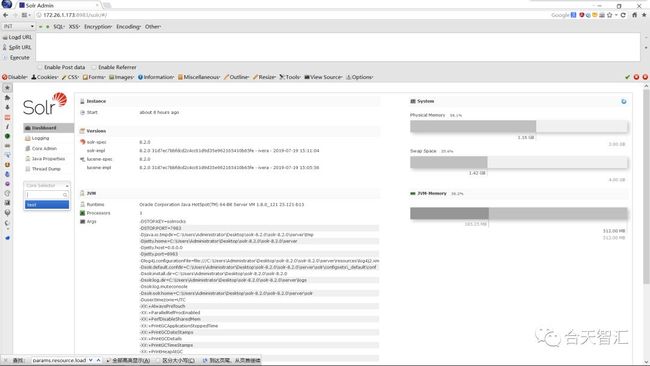Open the Images menu
Screen dimensions: 650x366
tap(121, 77)
